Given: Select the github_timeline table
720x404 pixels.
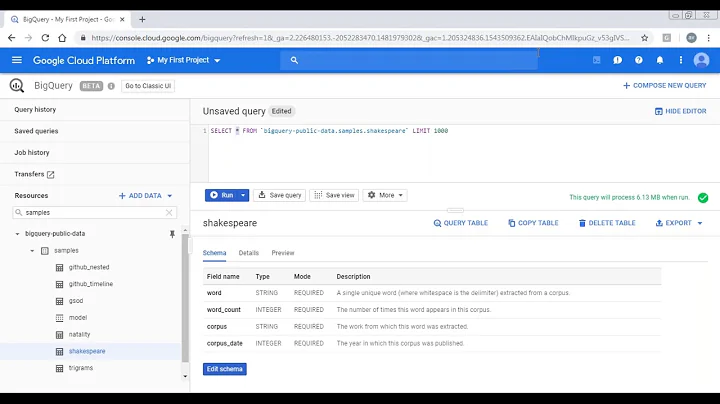Looking at the screenshot, I should 91,284.
